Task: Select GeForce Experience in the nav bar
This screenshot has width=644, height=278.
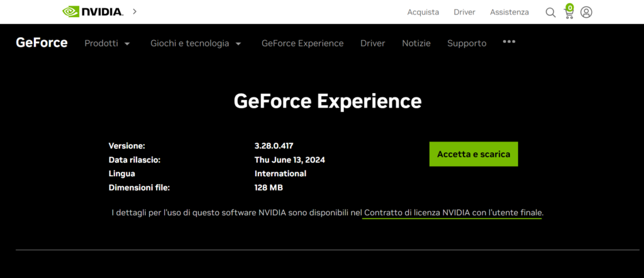Action: tap(303, 43)
